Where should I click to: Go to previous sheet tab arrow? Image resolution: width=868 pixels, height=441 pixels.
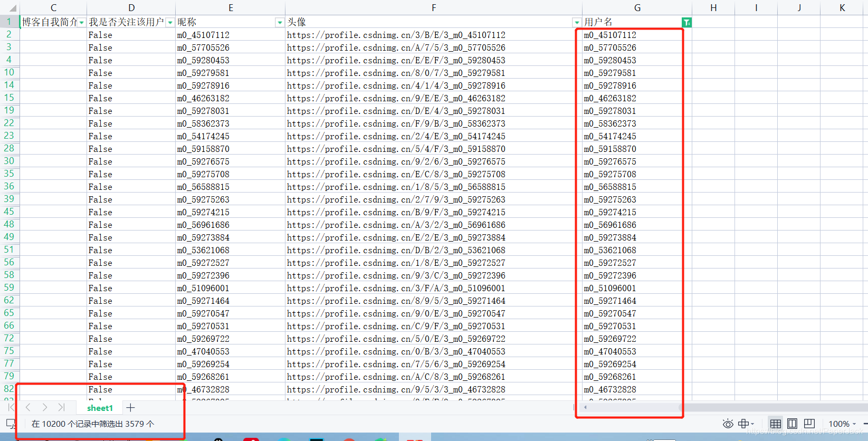28,407
